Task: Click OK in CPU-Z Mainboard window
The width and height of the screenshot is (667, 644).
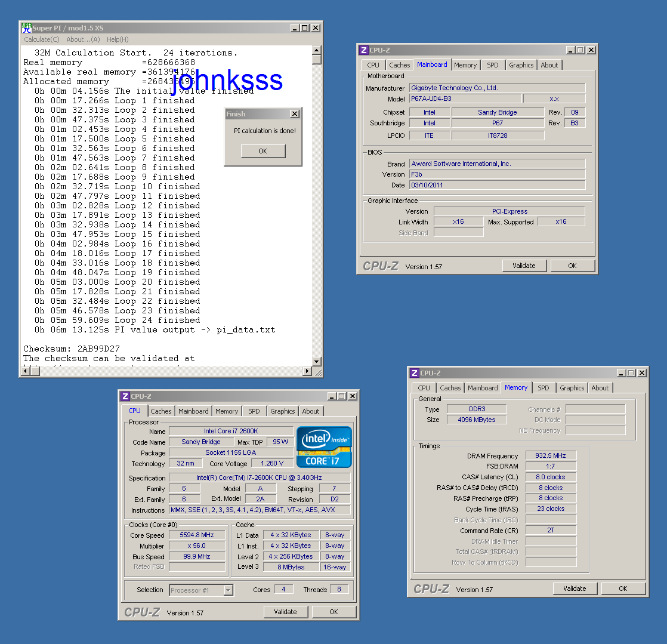Action: coord(573,266)
